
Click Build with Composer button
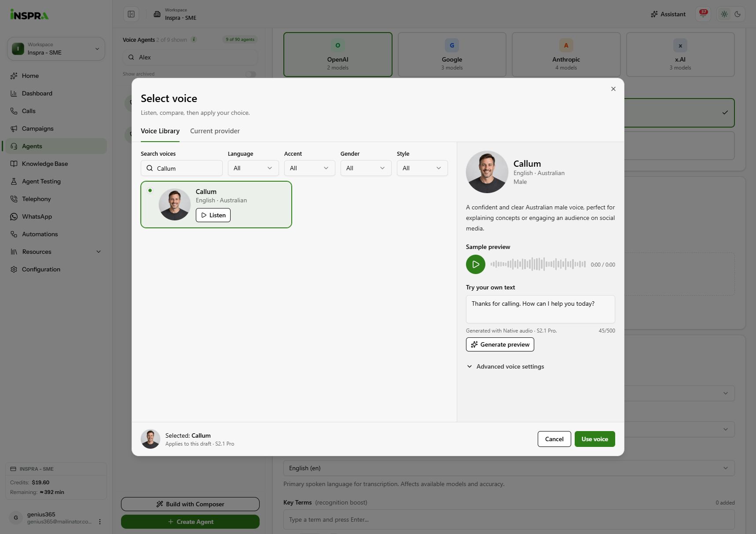pyautogui.click(x=190, y=504)
